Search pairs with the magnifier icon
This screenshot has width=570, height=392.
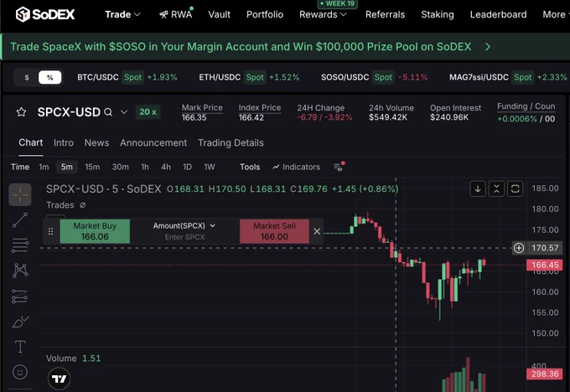point(108,112)
